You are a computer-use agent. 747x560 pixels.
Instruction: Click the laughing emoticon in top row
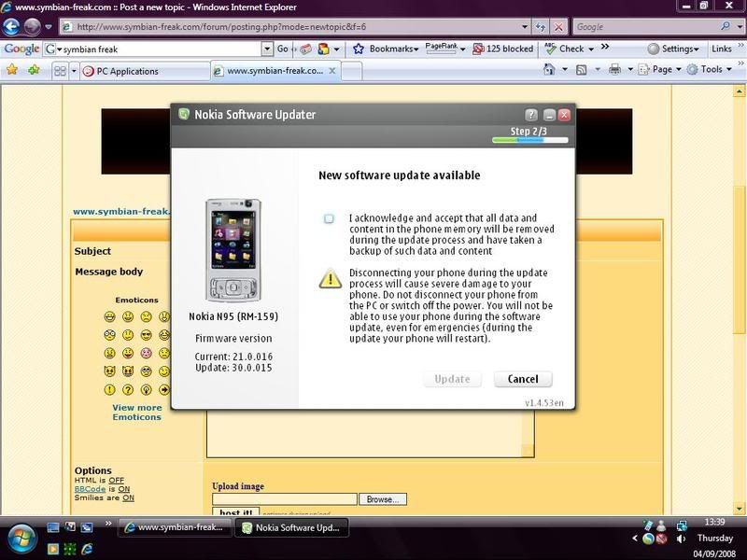point(109,316)
